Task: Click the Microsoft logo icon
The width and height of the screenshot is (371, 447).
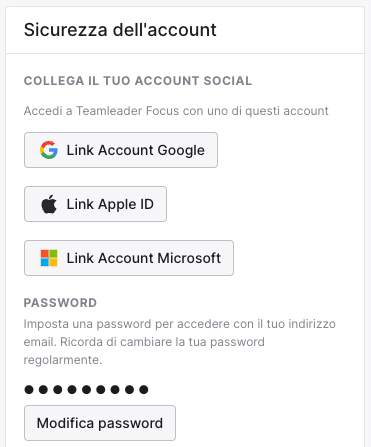Action: pos(49,258)
